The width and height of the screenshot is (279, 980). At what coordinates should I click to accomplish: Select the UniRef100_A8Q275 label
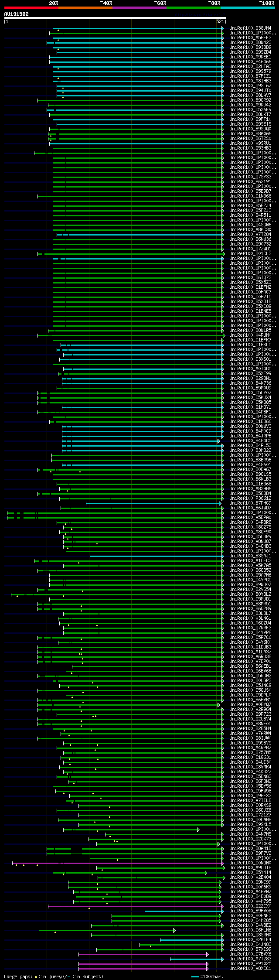pos(250,527)
